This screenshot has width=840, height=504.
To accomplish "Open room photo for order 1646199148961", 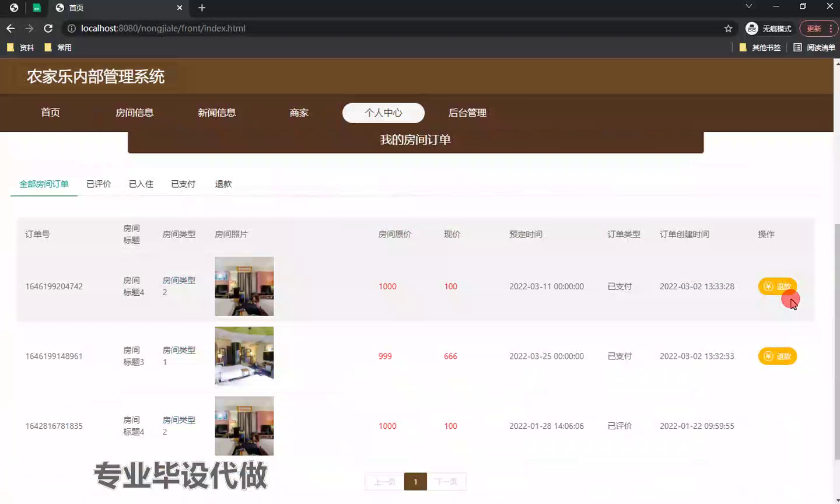I will pyautogui.click(x=244, y=356).
